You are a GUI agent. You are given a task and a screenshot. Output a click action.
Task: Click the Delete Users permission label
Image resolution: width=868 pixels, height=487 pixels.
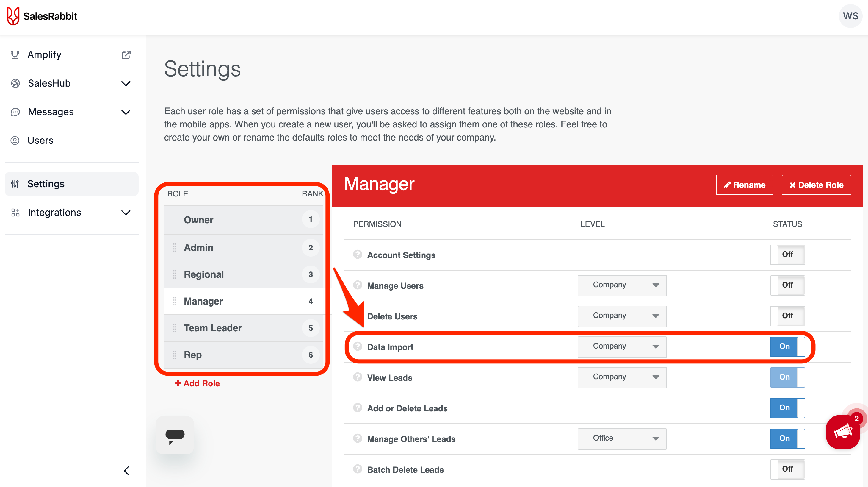[392, 316]
